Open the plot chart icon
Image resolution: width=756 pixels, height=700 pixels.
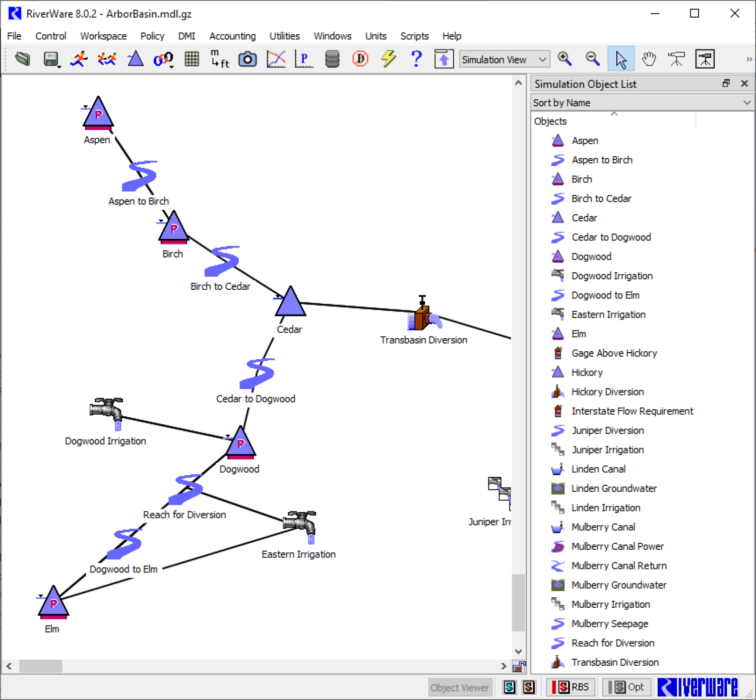[276, 59]
